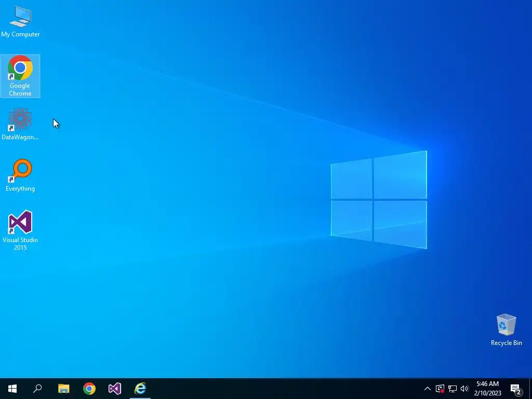Launch Visual Studio from the taskbar
Image resolution: width=532 pixels, height=399 pixels.
coord(115,389)
